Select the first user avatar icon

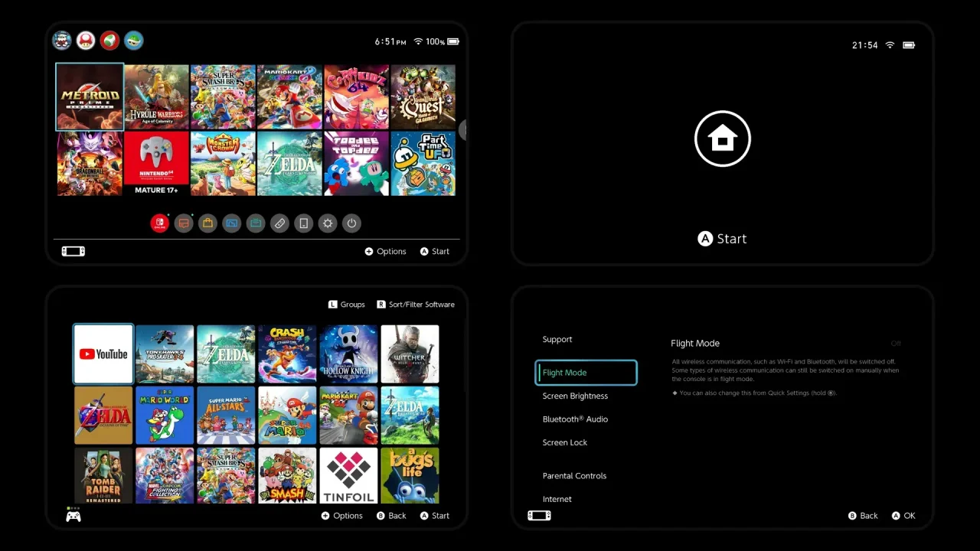tap(62, 41)
